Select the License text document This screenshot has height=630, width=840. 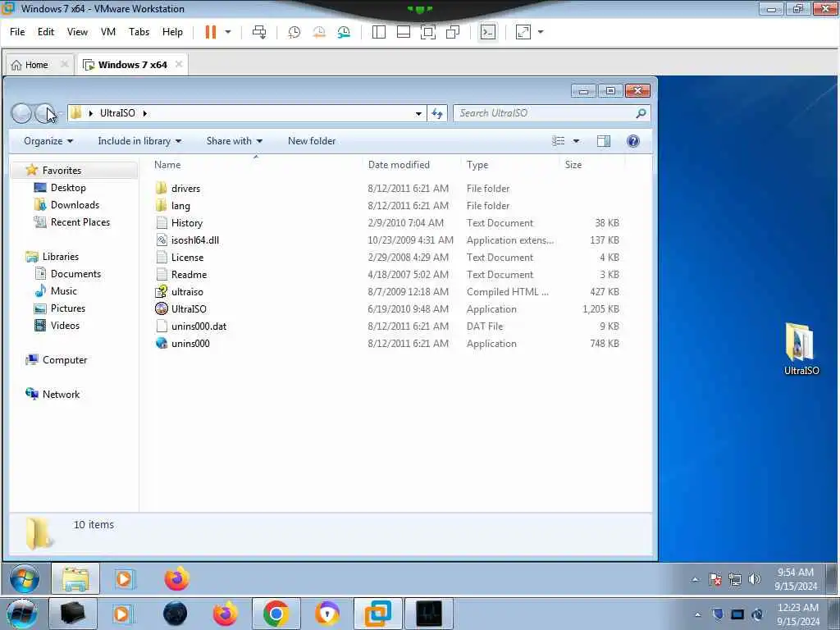(187, 257)
